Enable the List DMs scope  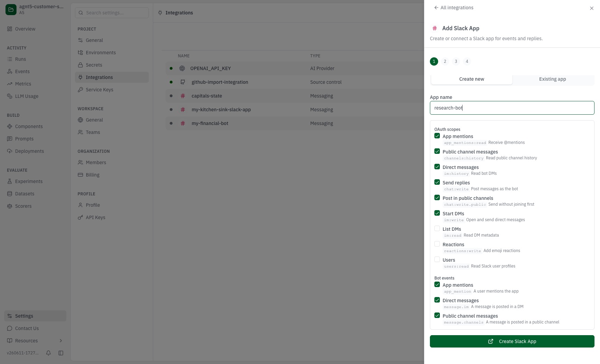point(437,229)
